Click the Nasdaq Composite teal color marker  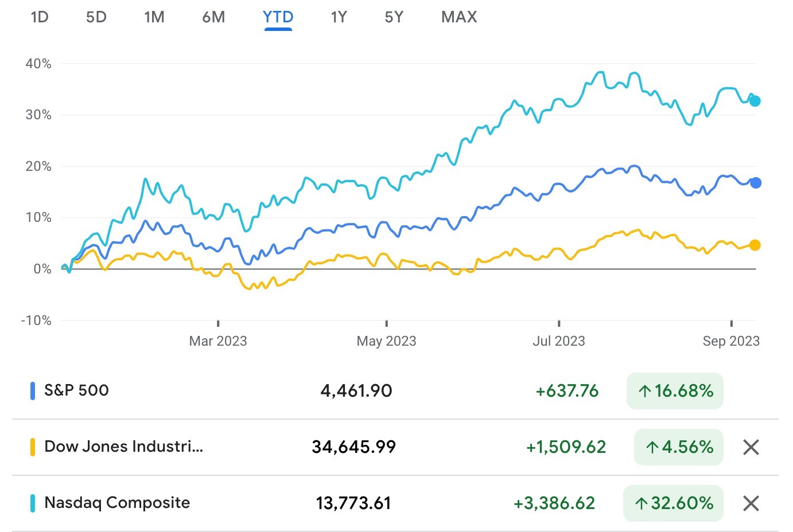coord(33,503)
